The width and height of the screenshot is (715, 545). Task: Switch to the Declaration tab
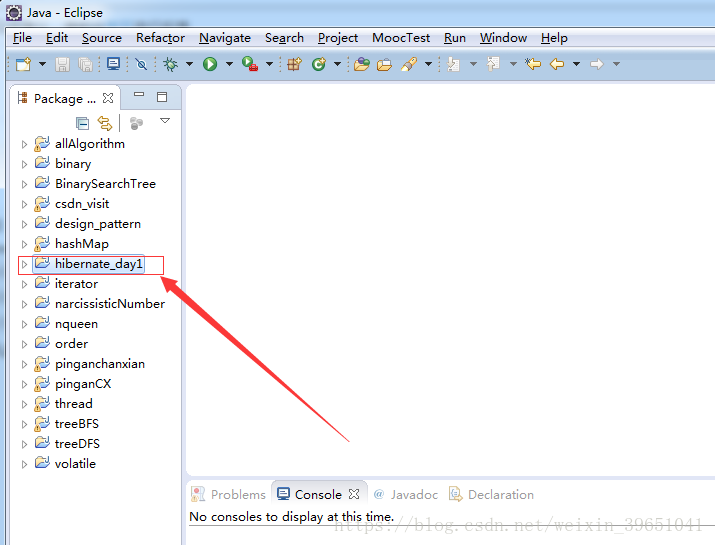pos(492,494)
